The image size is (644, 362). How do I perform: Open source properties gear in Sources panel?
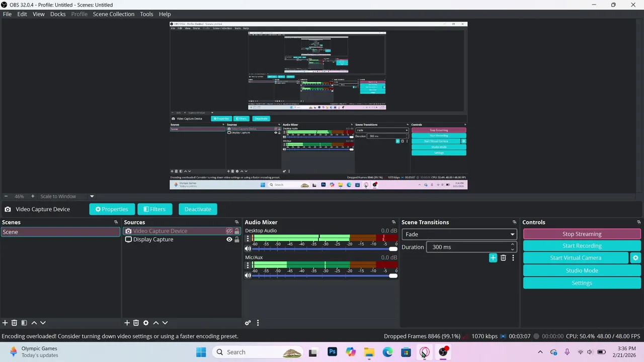coord(146,323)
